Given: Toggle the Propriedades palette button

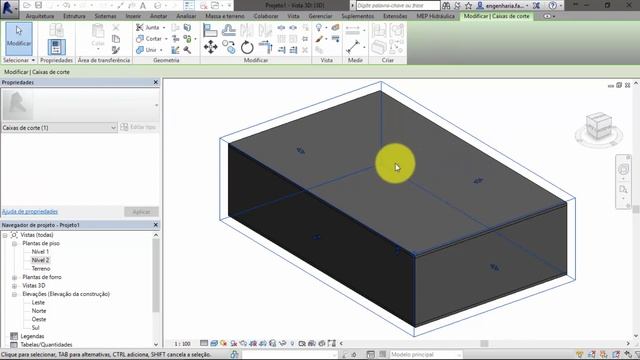Looking at the screenshot, I should click(x=56, y=47).
